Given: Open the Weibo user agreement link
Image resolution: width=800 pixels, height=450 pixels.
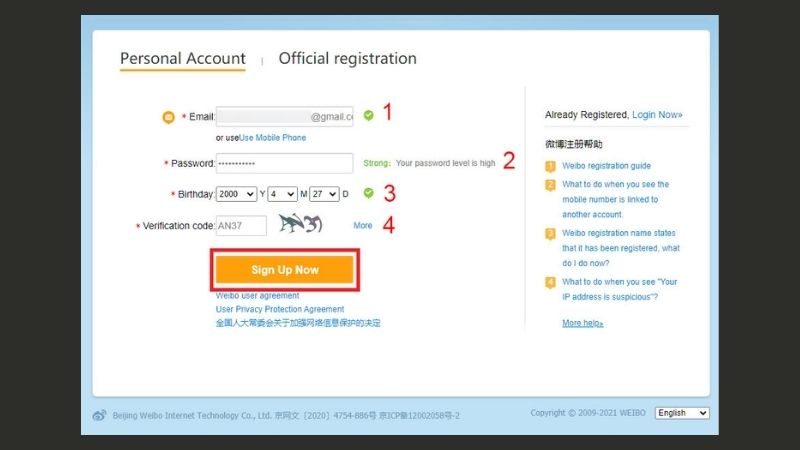Looking at the screenshot, I should click(257, 296).
